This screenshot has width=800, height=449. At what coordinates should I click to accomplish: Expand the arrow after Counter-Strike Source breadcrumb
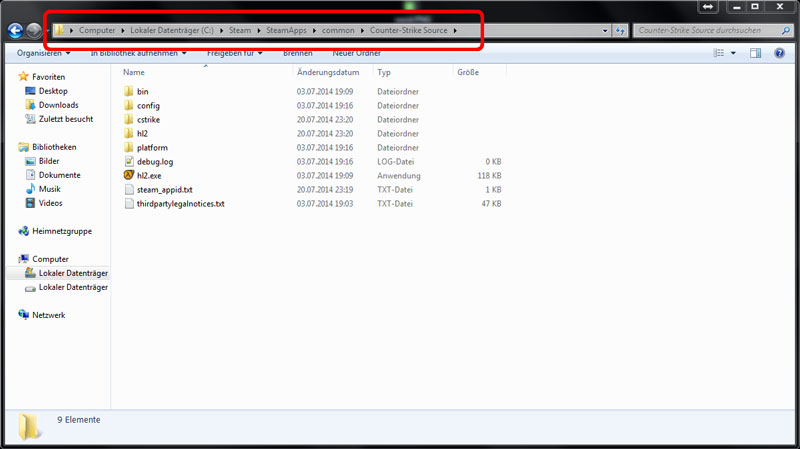coord(455,31)
